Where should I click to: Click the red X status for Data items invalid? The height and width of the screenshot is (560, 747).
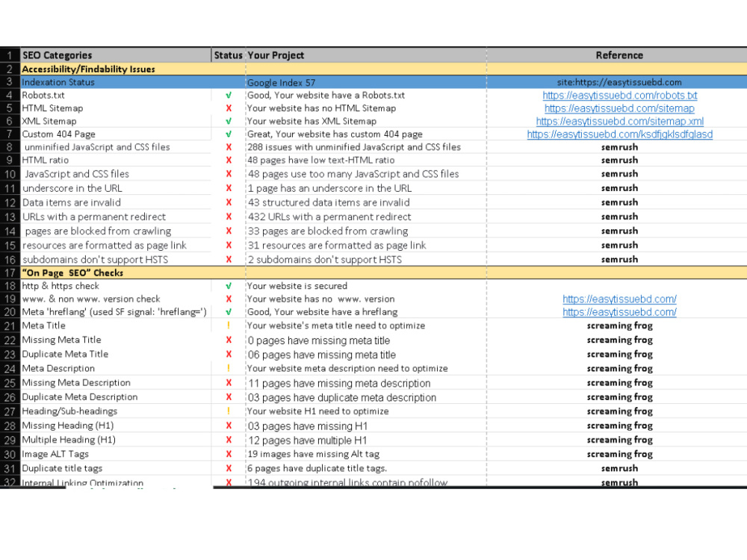(229, 202)
